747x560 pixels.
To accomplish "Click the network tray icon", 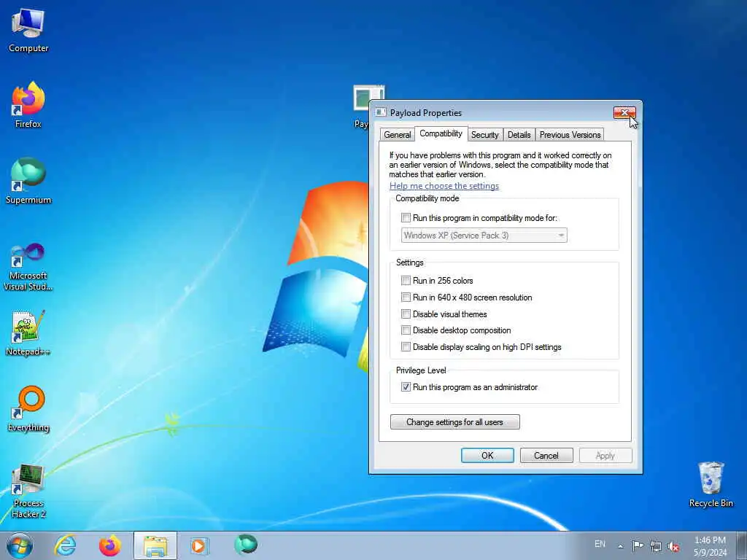I will 656,546.
